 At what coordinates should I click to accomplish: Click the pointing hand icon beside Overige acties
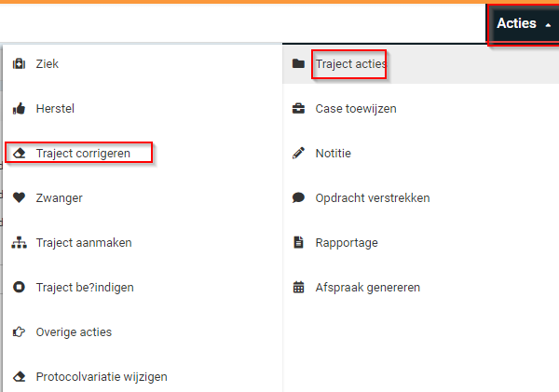pyautogui.click(x=19, y=331)
